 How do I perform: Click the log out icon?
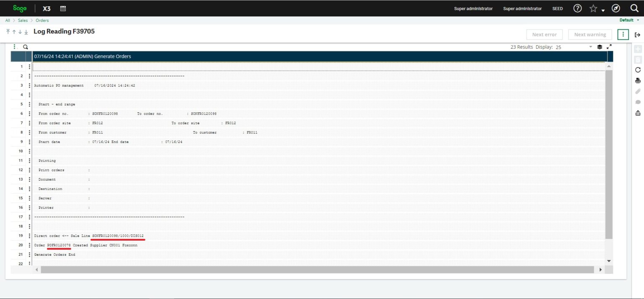coord(637,34)
